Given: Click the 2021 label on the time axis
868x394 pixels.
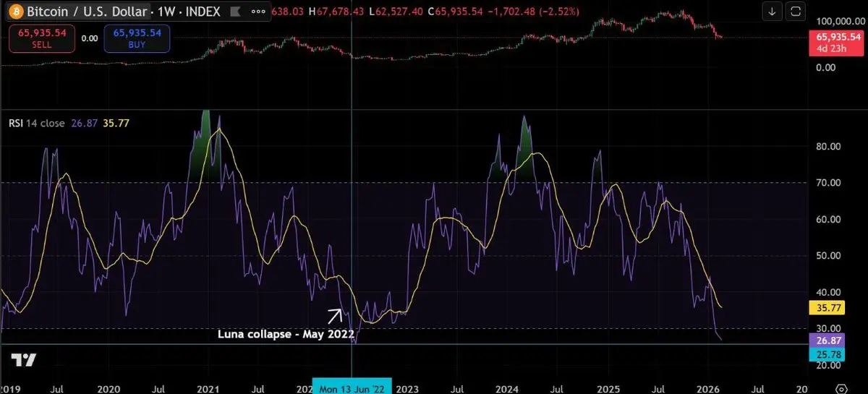Looking at the screenshot, I should point(208,387).
